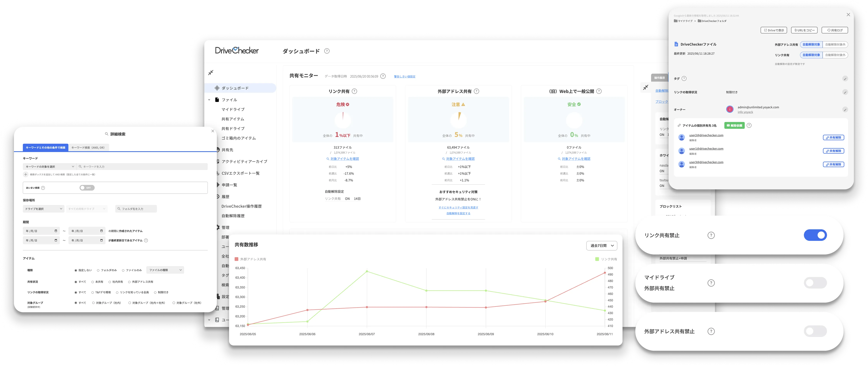Click the ファイル document icon in sidebar

217,100
